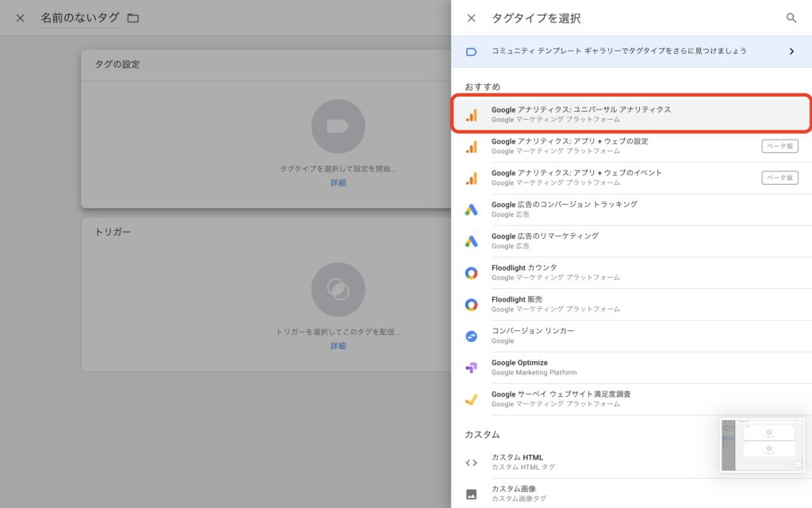Choose カスタム HTML tag type
The width and height of the screenshot is (812, 508).
[x=631, y=463]
